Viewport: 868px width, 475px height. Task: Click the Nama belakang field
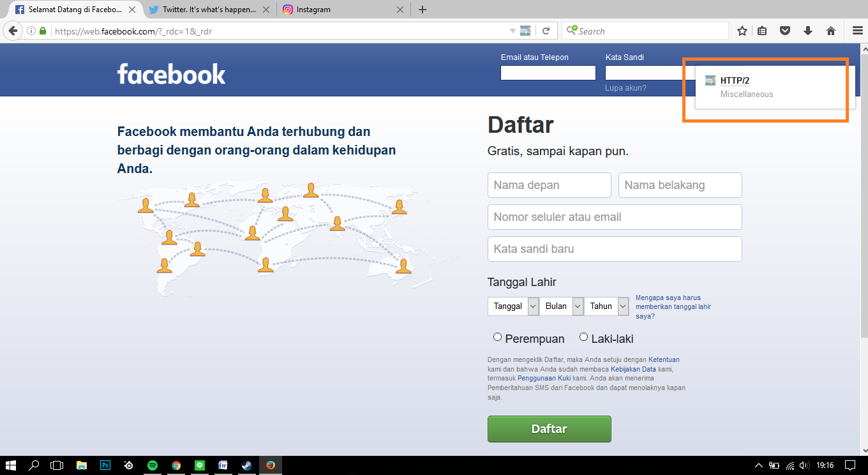click(680, 185)
